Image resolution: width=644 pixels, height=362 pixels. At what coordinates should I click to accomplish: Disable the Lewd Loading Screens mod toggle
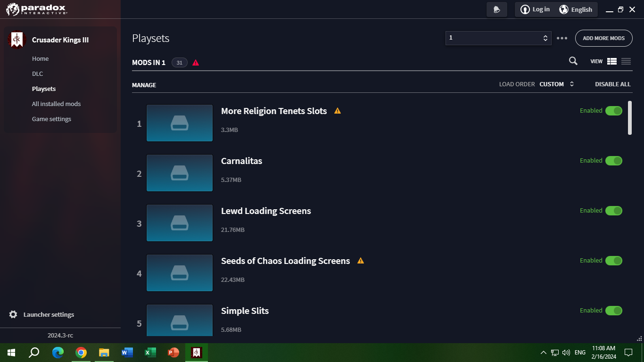tap(614, 211)
